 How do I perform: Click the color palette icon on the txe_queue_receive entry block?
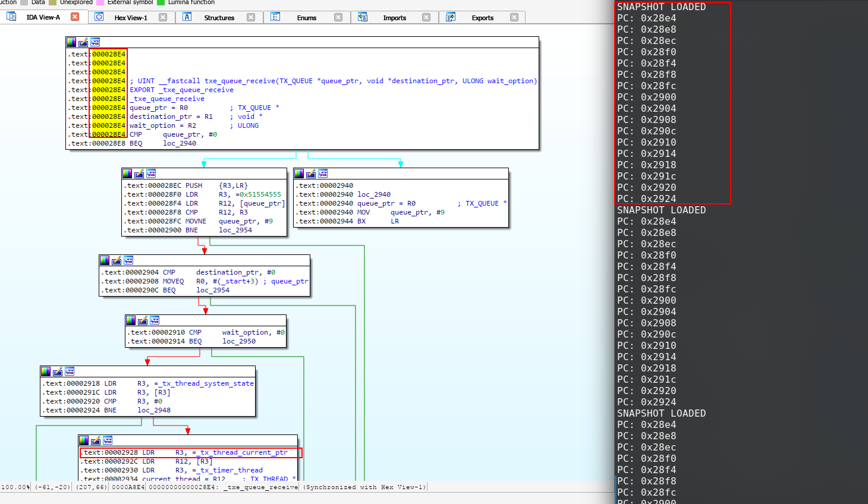pos(71,42)
